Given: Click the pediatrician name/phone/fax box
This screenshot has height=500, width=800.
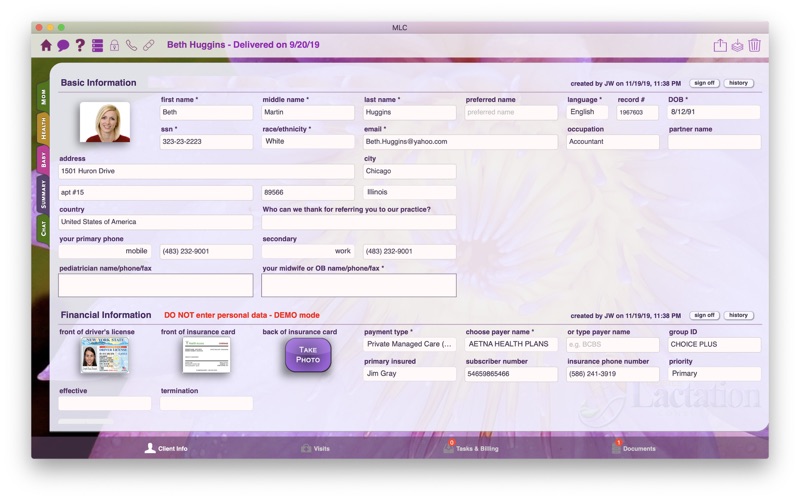Looking at the screenshot, I should click(156, 285).
